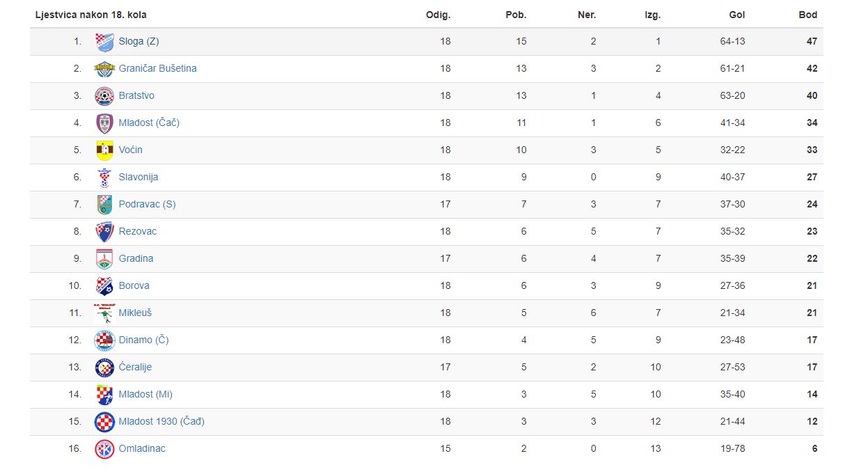This screenshot has width=868, height=472.
Task: Click the Mladost (Čač) club crest
Action: tap(104, 123)
